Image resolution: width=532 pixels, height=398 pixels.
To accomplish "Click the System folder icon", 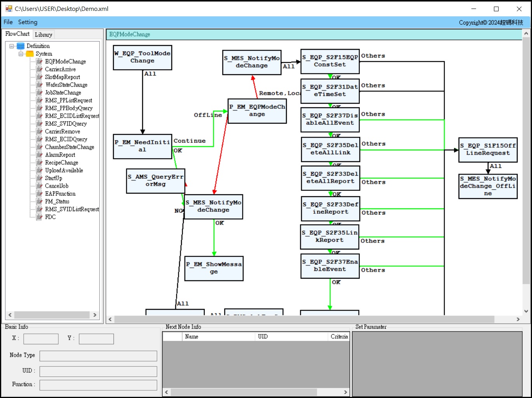I will [x=30, y=54].
